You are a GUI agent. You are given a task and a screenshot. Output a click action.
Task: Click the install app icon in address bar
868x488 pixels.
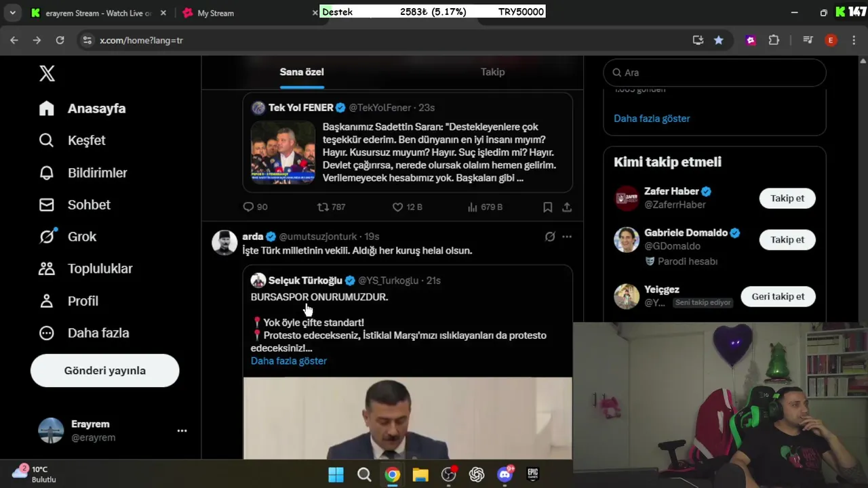pos(698,41)
